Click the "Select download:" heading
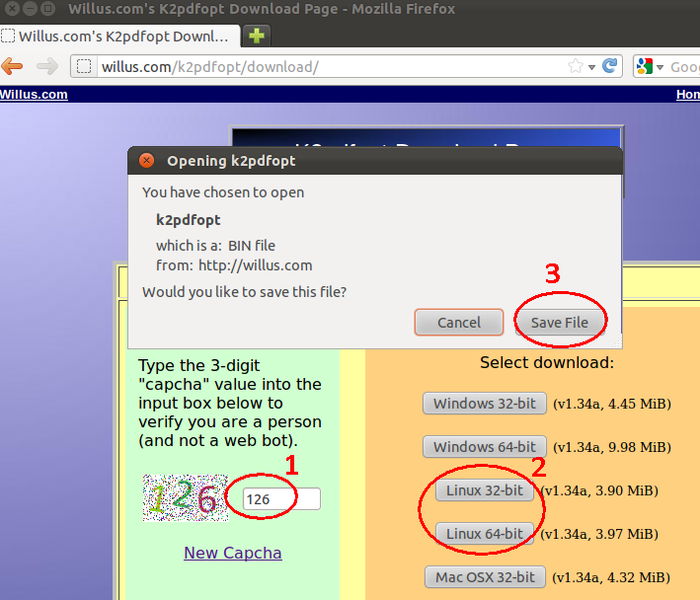 [x=547, y=362]
